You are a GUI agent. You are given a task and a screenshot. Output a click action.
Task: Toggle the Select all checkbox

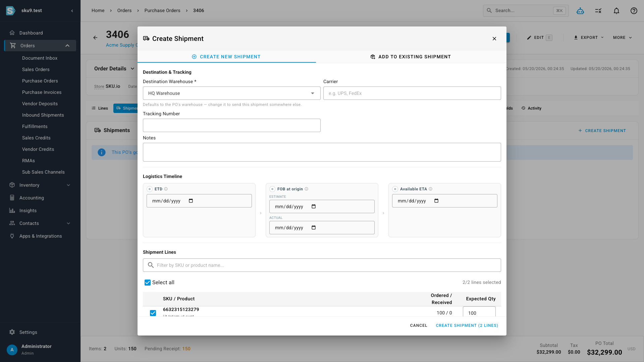(x=148, y=283)
